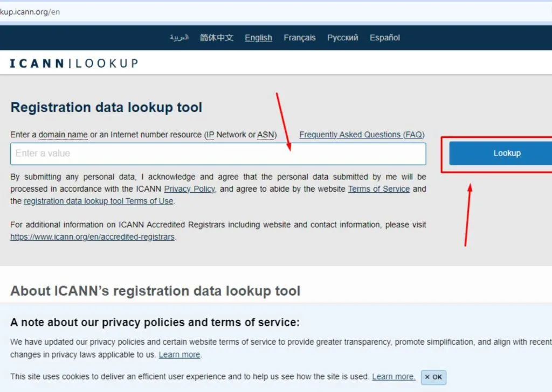
Task: Click the 'A note about our privacy policies' heading
Action: 155,323
